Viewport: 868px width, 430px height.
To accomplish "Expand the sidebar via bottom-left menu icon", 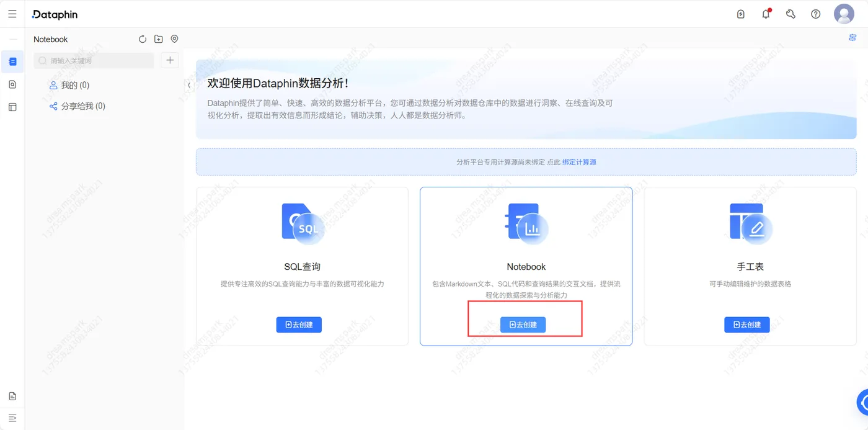I will click(12, 418).
